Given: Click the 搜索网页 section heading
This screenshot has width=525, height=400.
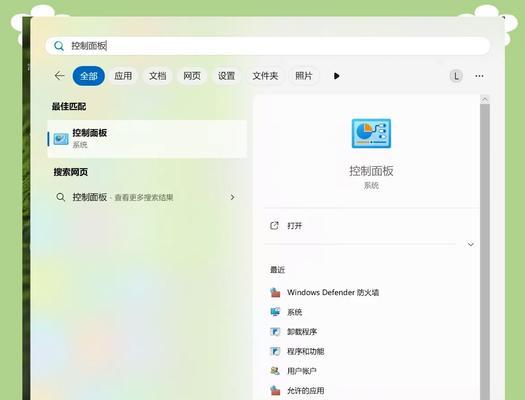Looking at the screenshot, I should click(x=71, y=172).
